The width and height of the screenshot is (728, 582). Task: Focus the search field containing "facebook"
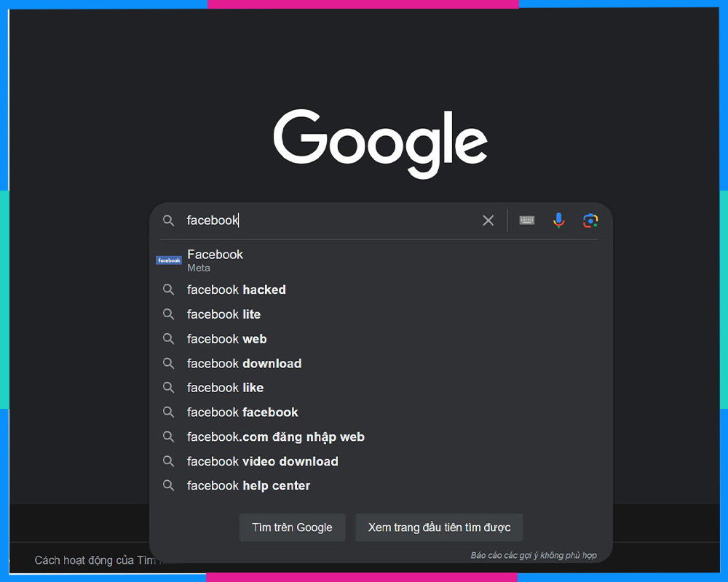(330, 220)
